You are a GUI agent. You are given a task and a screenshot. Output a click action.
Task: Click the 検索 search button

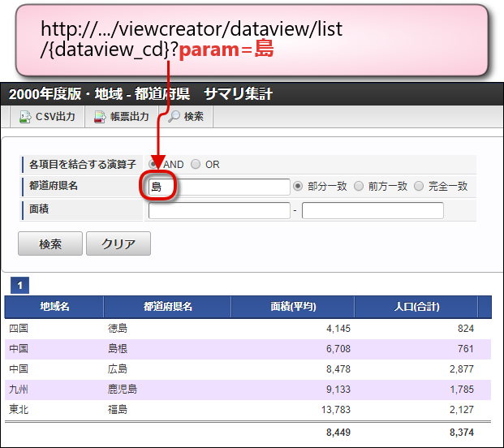(50, 243)
